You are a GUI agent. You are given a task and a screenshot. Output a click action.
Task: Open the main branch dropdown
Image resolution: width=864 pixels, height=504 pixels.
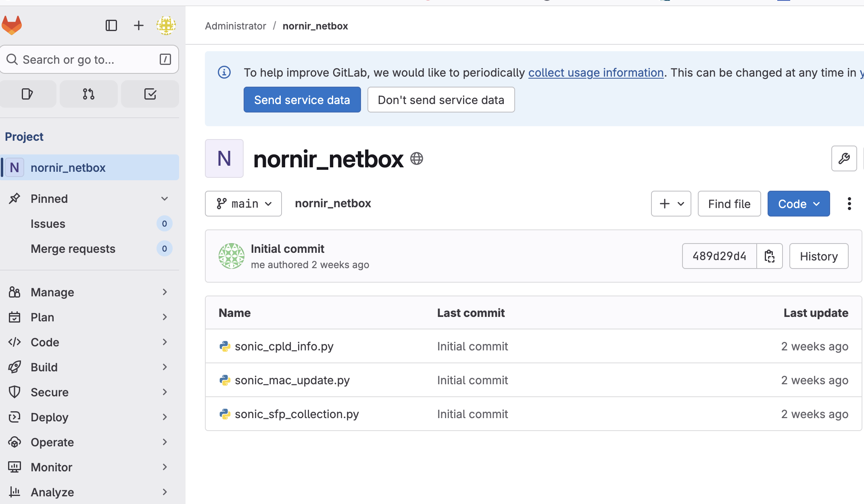coord(243,204)
